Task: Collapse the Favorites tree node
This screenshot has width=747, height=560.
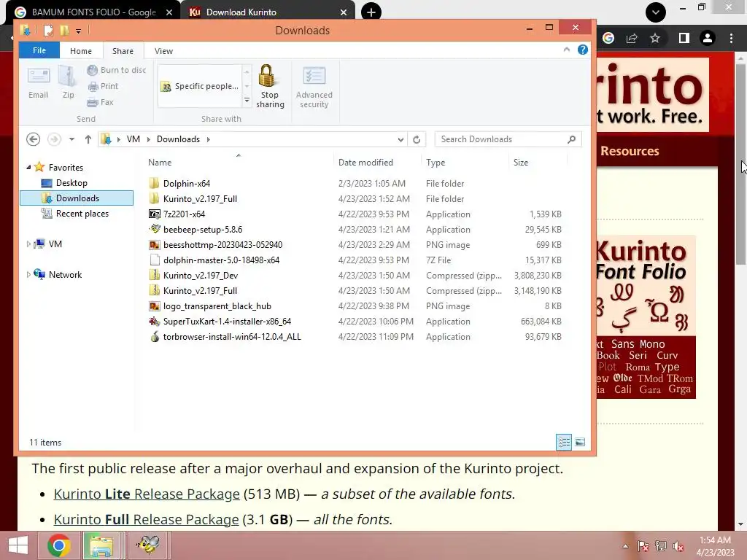Action: (28, 167)
